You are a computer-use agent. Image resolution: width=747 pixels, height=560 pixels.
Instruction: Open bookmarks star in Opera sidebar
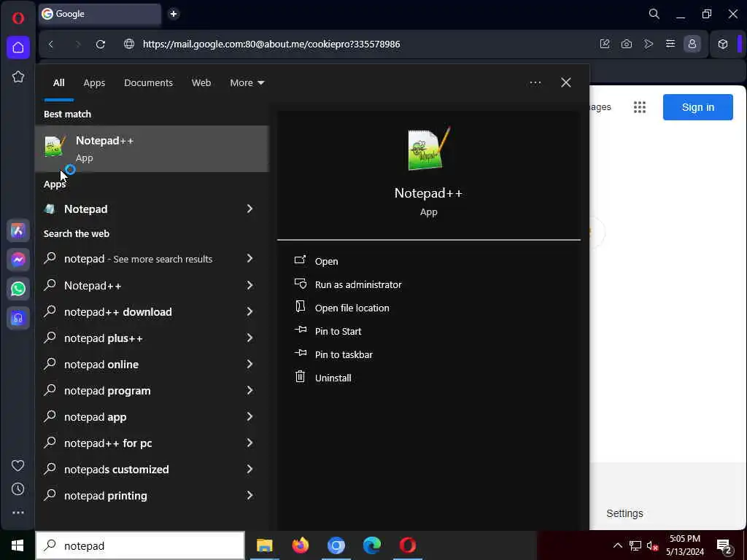18,77
